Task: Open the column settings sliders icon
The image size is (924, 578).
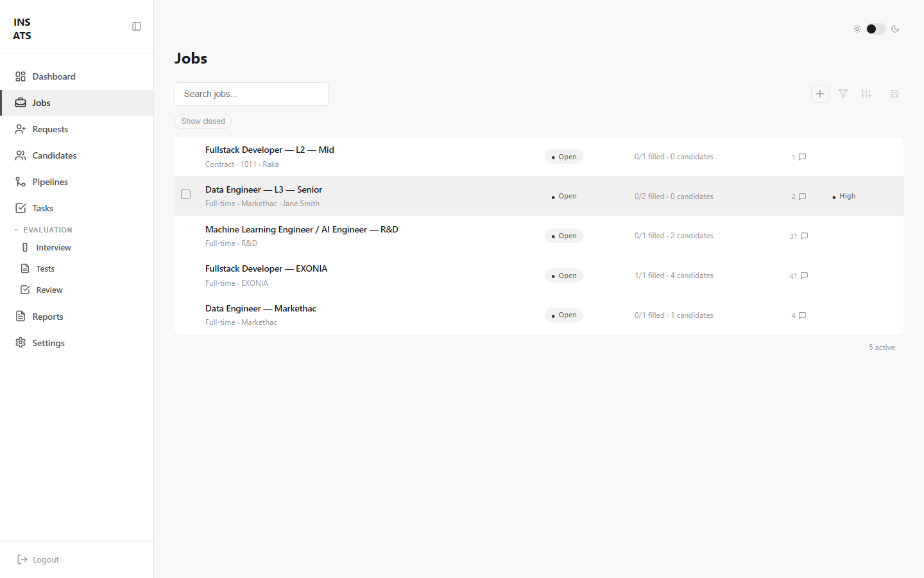Action: point(866,94)
